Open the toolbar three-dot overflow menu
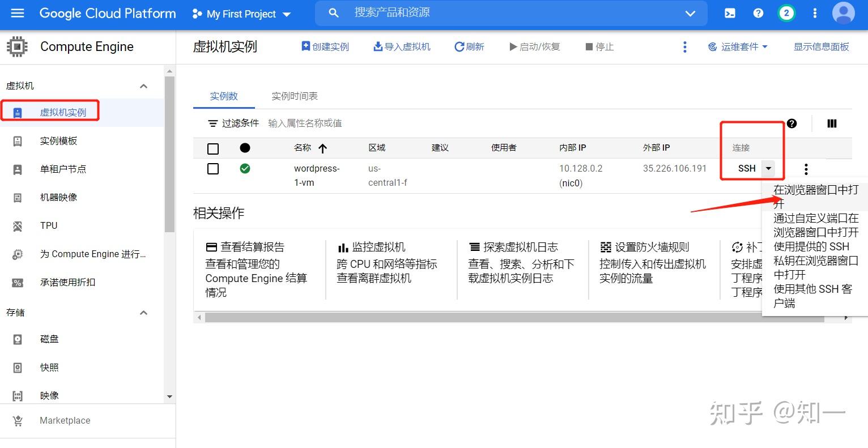868x448 pixels. [685, 46]
